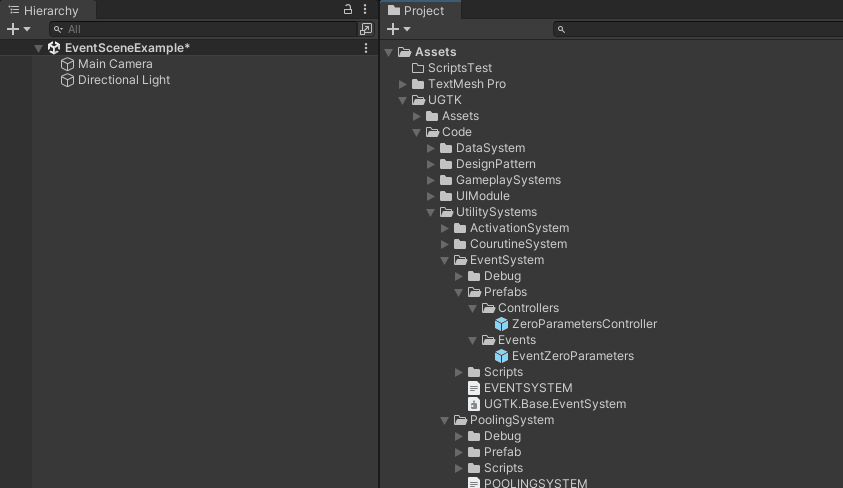Collapse the UGTK folder

(x=403, y=101)
